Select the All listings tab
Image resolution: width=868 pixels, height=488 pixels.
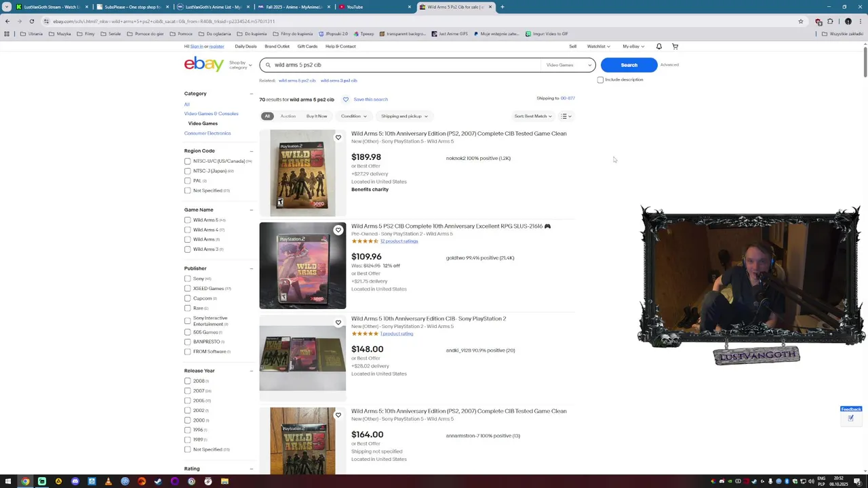coord(267,116)
